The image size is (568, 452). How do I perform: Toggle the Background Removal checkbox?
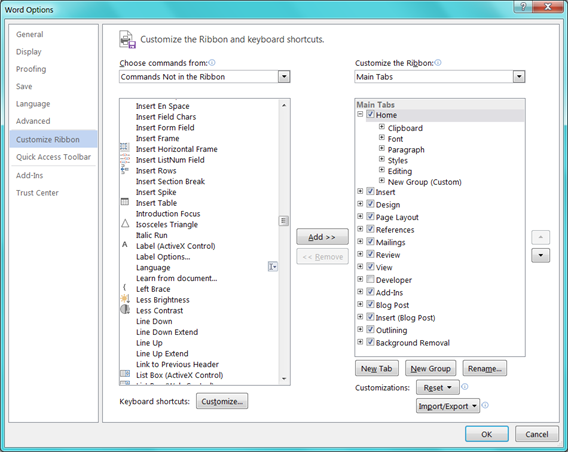[x=370, y=342]
